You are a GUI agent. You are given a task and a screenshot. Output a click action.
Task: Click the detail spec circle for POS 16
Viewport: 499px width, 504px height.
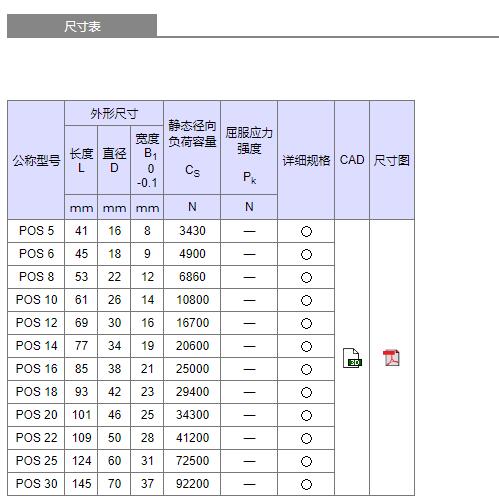click(x=306, y=369)
